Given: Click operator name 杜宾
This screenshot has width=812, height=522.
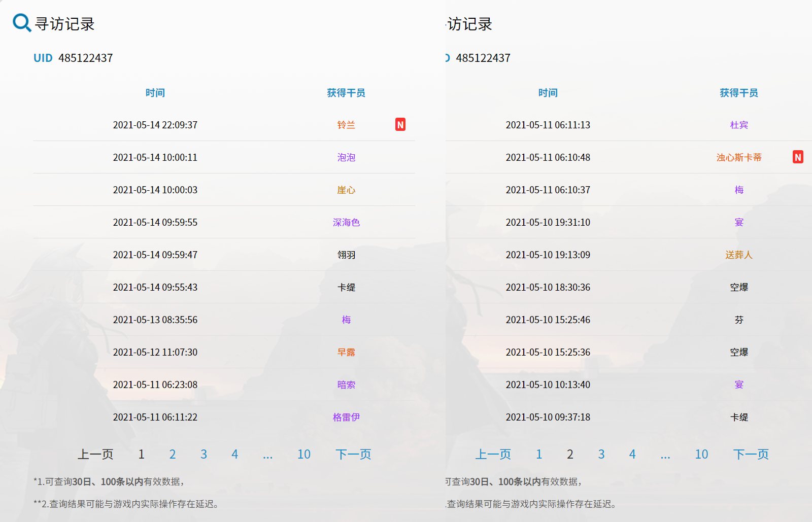Looking at the screenshot, I should 739,125.
